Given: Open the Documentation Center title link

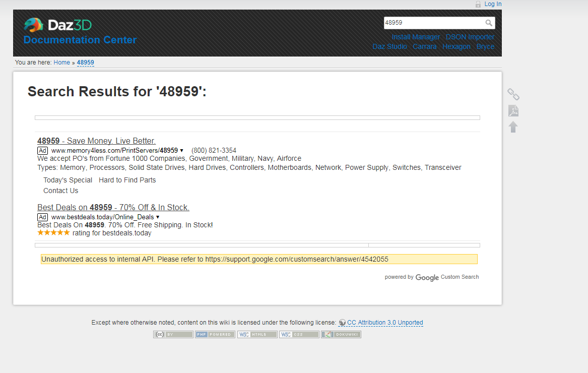Looking at the screenshot, I should point(80,40).
